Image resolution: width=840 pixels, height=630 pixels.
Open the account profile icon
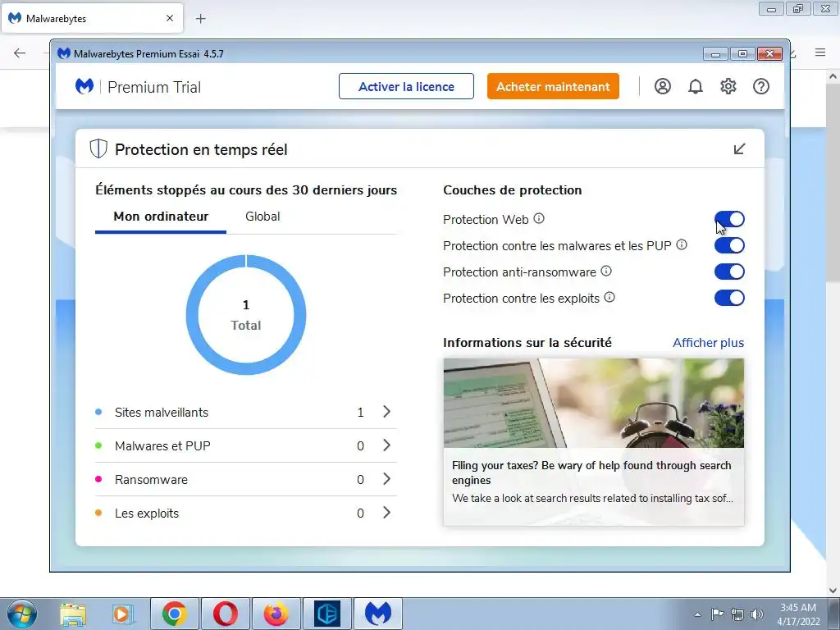click(x=662, y=86)
